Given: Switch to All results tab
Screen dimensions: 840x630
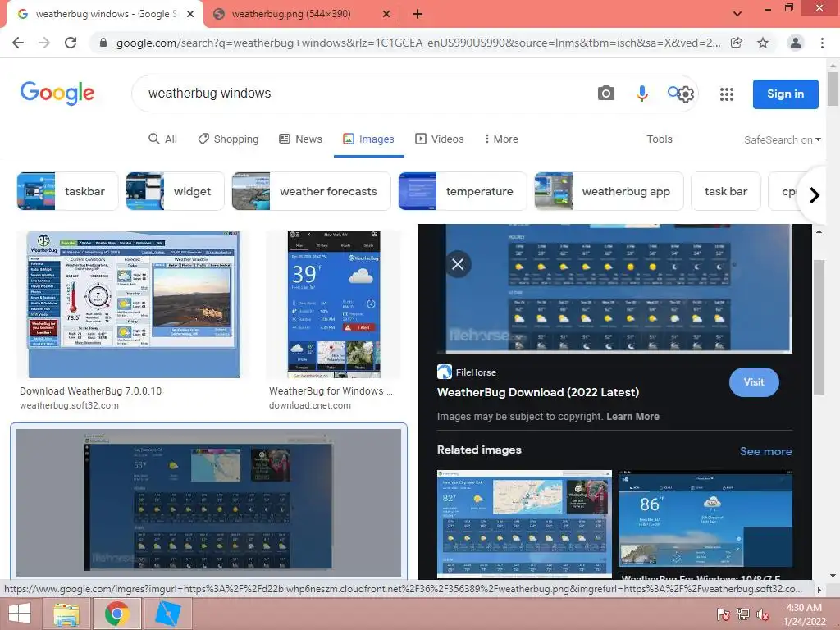Looking at the screenshot, I should click(162, 139).
